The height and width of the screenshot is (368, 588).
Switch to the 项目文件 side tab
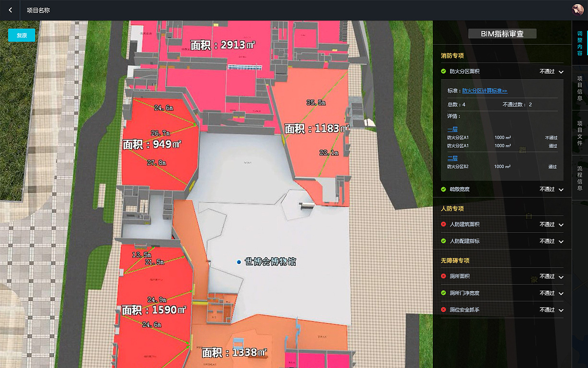pyautogui.click(x=580, y=133)
